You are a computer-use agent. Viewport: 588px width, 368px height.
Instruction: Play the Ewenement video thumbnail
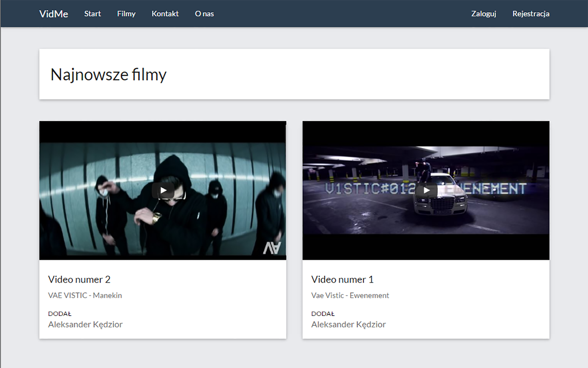(426, 191)
